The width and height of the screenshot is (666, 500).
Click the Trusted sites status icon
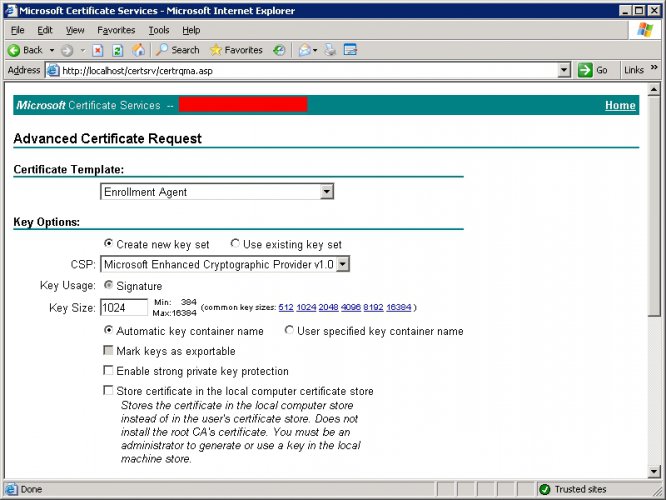[x=545, y=489]
